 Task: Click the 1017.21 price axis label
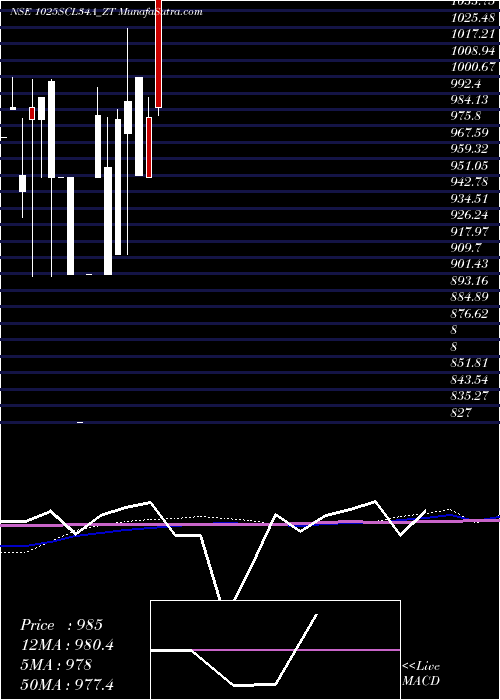click(473, 34)
